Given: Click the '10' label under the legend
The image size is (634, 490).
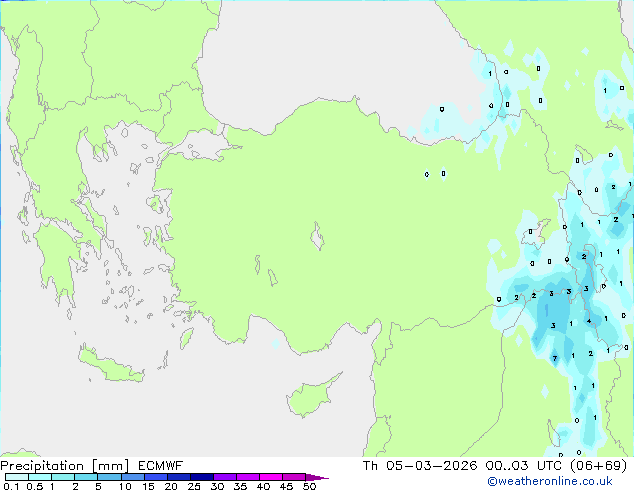Looking at the screenshot, I should [x=125, y=486].
